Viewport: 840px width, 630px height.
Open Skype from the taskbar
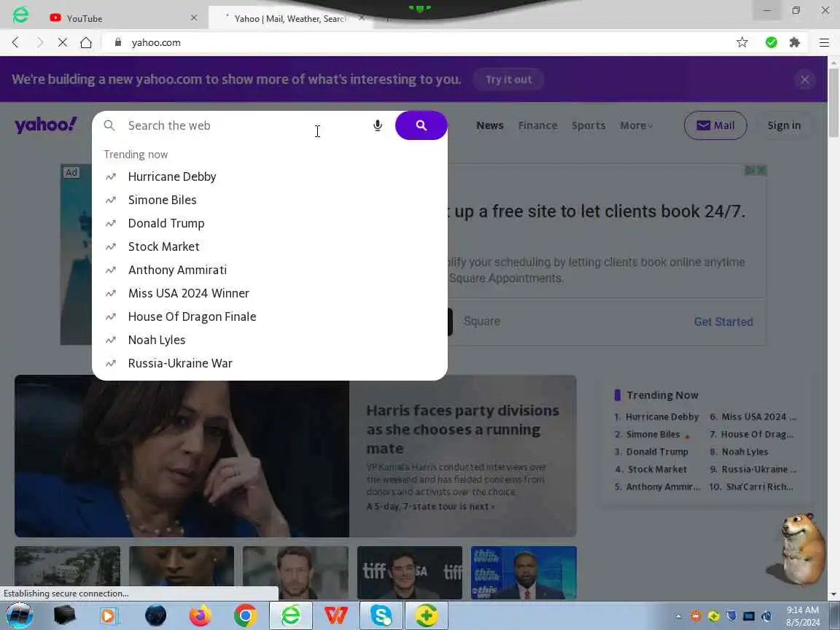pos(381,615)
